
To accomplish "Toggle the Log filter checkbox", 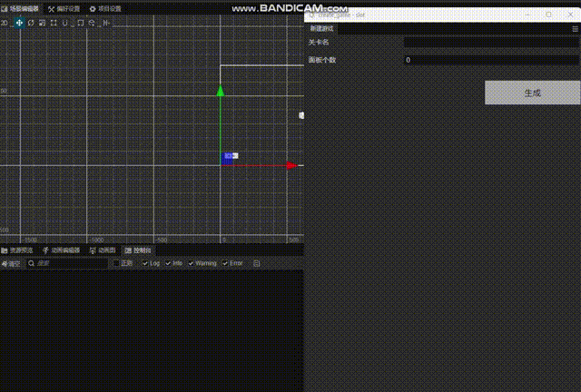I will click(x=145, y=263).
